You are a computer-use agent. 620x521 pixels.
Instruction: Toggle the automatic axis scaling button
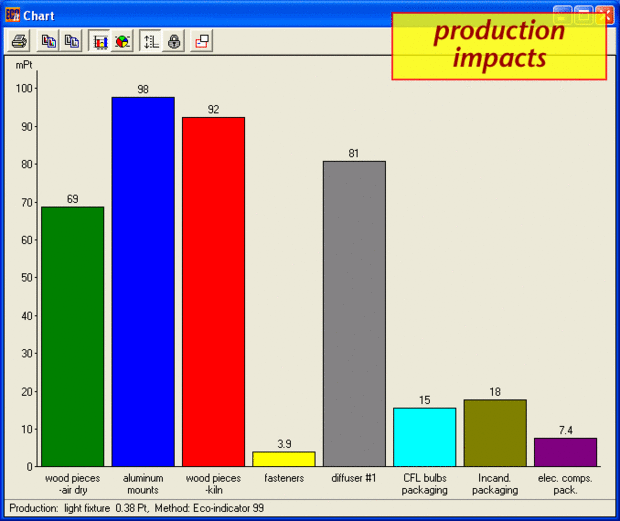(x=151, y=41)
